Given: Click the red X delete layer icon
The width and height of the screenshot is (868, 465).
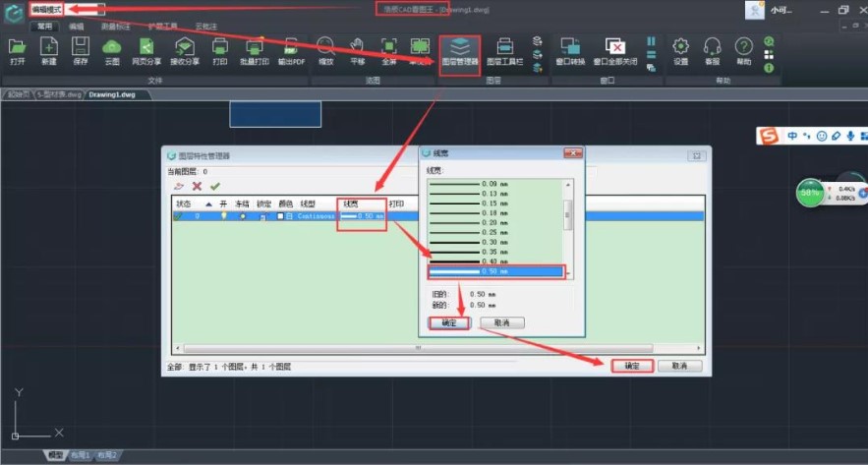Looking at the screenshot, I should click(197, 187).
